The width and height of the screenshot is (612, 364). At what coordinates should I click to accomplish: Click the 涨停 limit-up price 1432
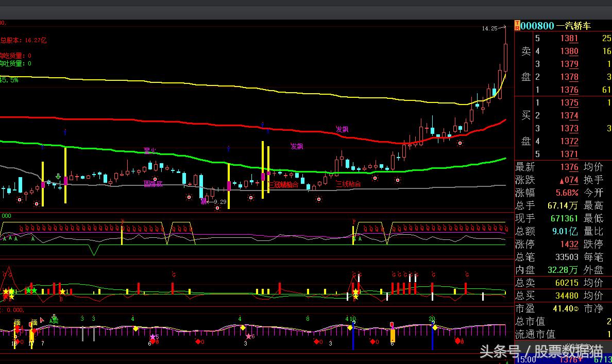pos(569,244)
